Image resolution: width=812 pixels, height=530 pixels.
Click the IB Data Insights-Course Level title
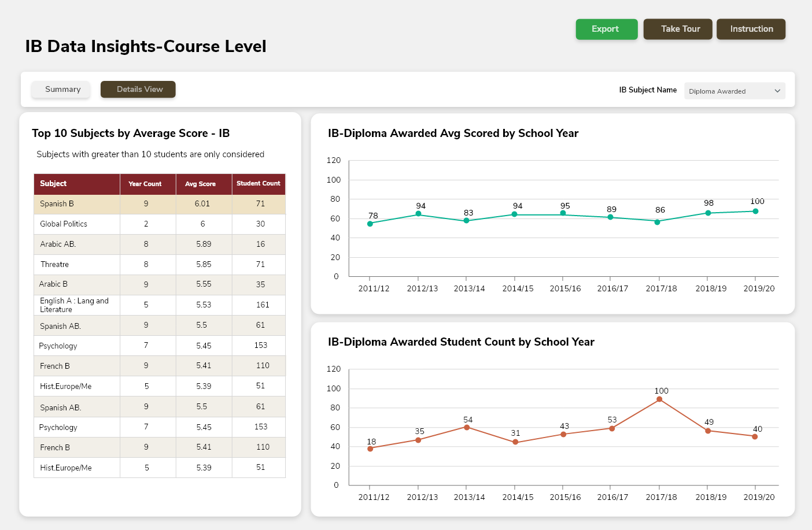146,46
